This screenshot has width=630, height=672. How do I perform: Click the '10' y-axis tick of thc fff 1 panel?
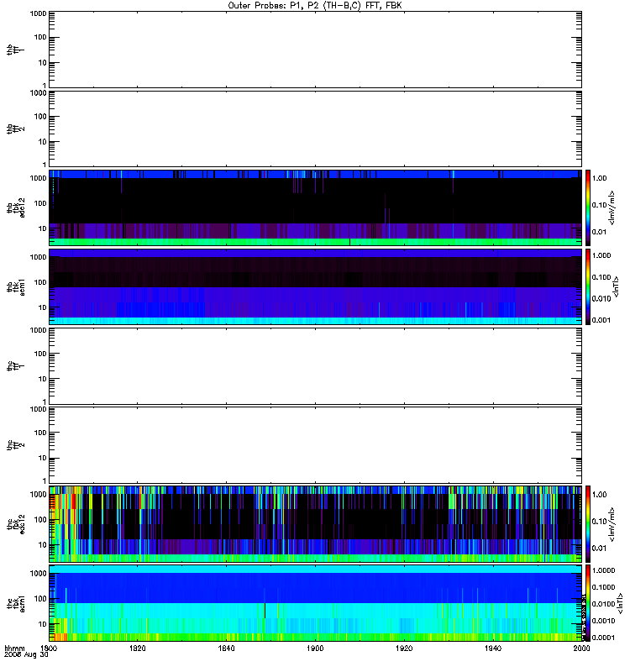click(43, 379)
